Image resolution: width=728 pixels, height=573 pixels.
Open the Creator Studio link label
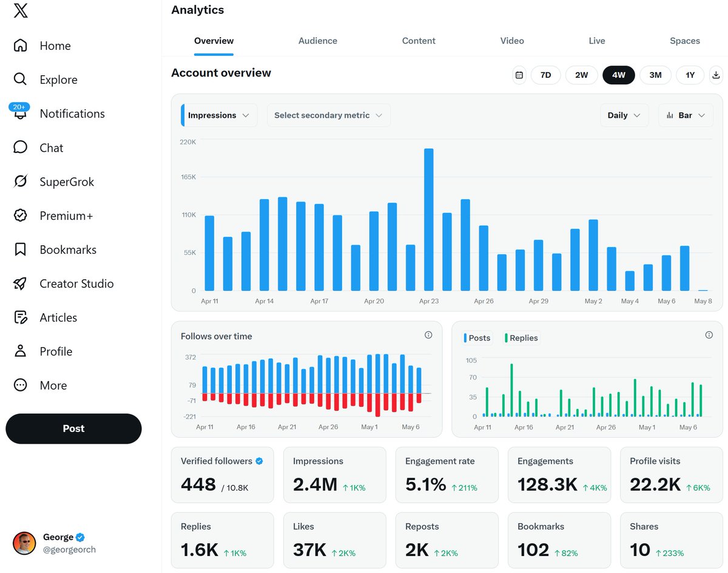coord(76,283)
